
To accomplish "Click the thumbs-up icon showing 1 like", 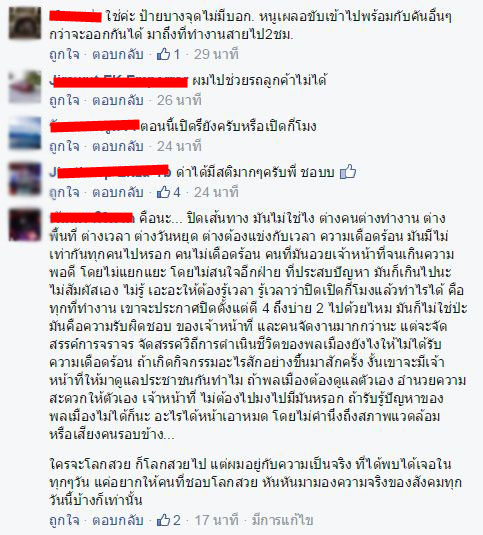I will [x=163, y=54].
